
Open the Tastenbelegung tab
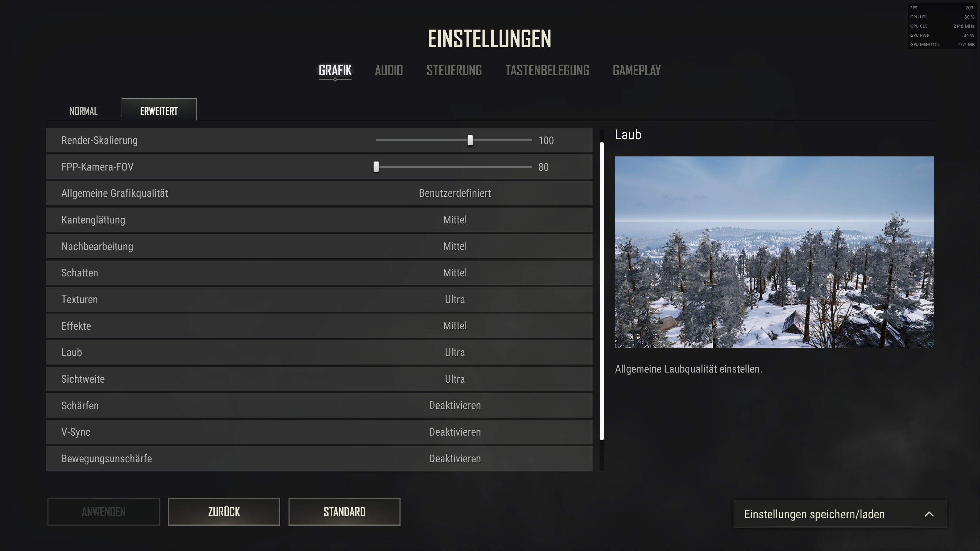coord(547,70)
